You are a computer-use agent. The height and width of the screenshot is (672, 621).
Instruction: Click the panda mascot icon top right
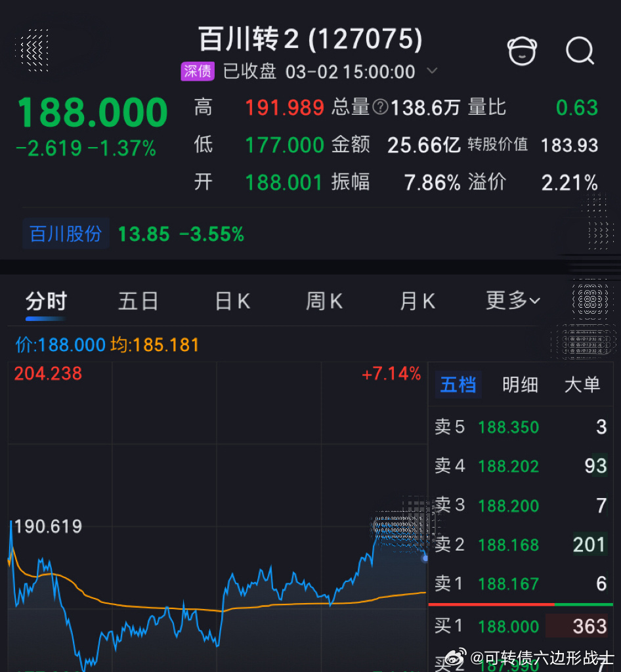click(522, 51)
